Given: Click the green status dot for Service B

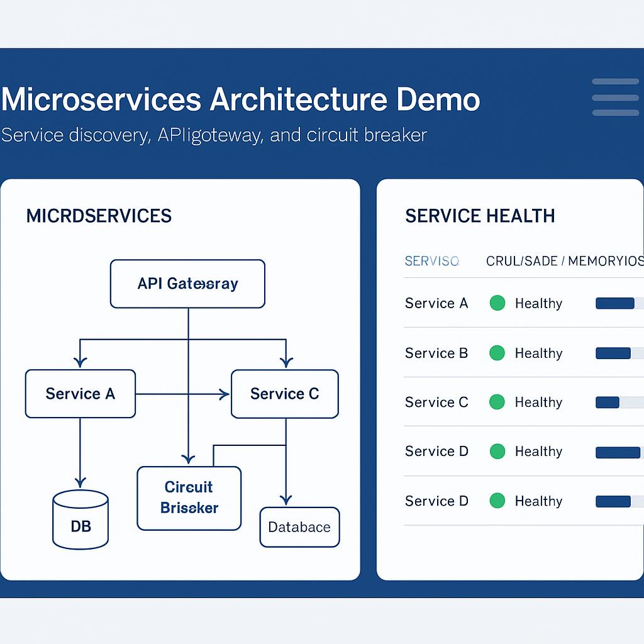Looking at the screenshot, I should tap(497, 353).
